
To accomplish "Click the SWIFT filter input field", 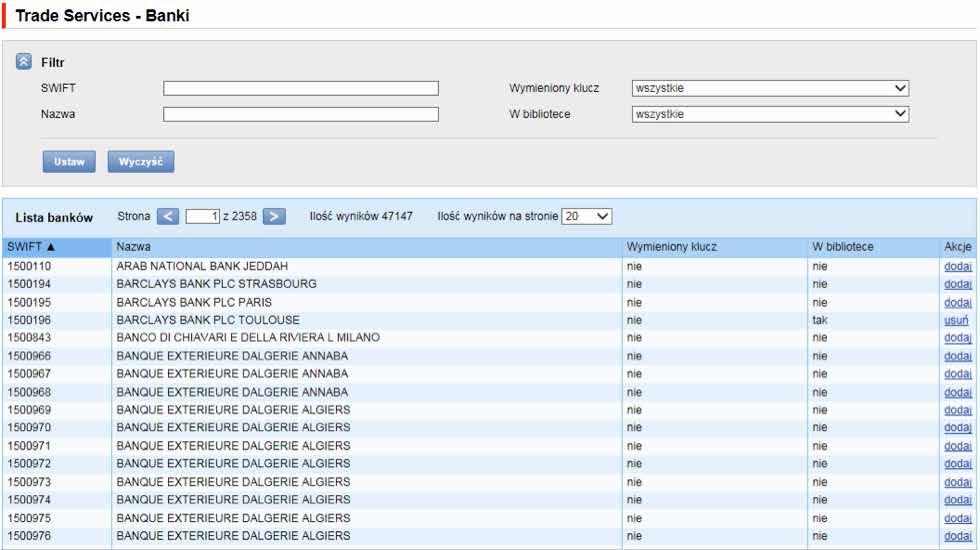I will coord(301,88).
